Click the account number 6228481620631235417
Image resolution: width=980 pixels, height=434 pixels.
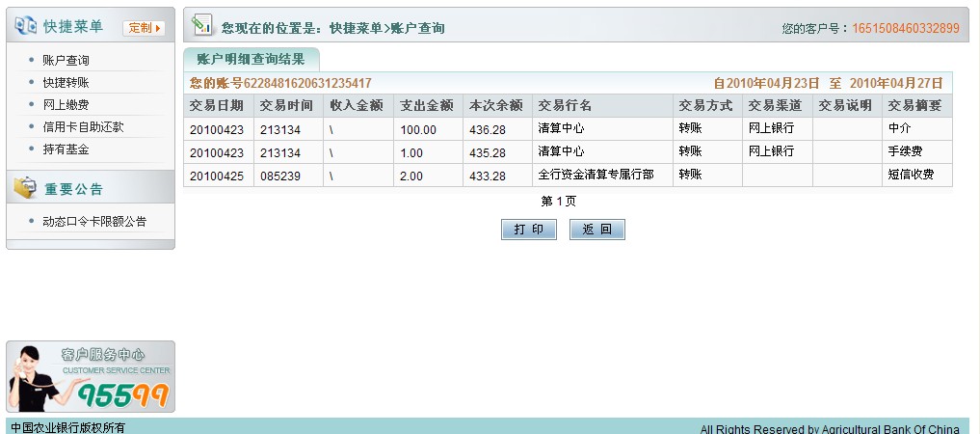307,83
